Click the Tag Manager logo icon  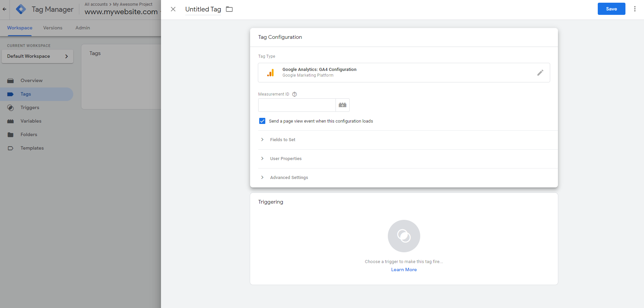click(21, 9)
